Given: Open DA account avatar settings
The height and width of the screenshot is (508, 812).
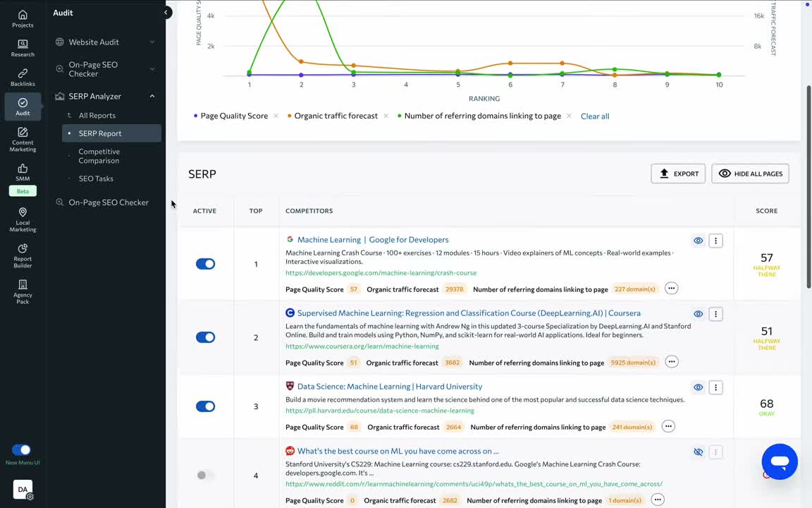Looking at the screenshot, I should (x=23, y=490).
